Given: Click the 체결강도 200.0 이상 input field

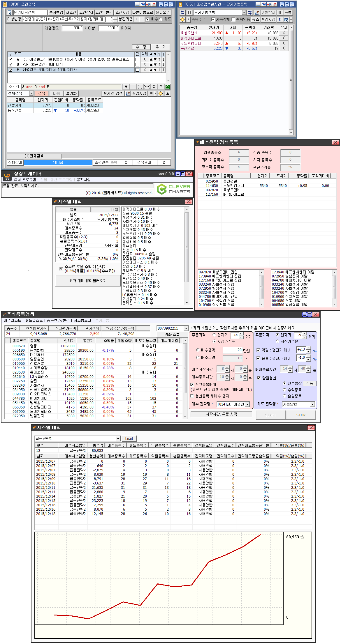Looking at the screenshot, I should tap(73, 28).
